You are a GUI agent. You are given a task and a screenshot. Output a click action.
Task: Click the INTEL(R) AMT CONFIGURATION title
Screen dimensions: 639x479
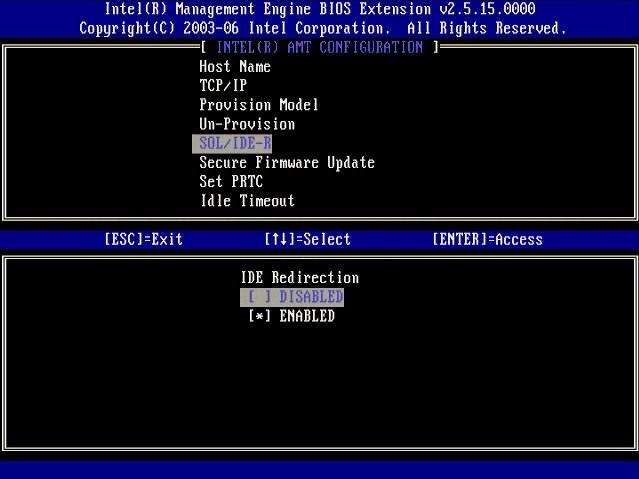[320, 47]
